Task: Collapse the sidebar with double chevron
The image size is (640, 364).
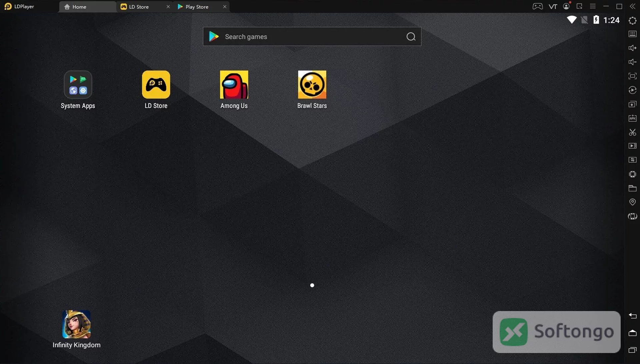Action: coord(632,6)
